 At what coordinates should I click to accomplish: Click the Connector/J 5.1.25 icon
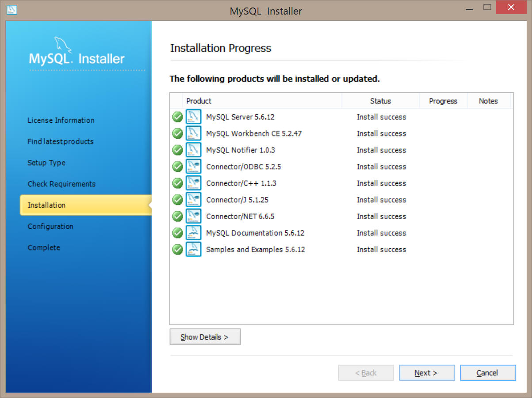pyautogui.click(x=193, y=200)
